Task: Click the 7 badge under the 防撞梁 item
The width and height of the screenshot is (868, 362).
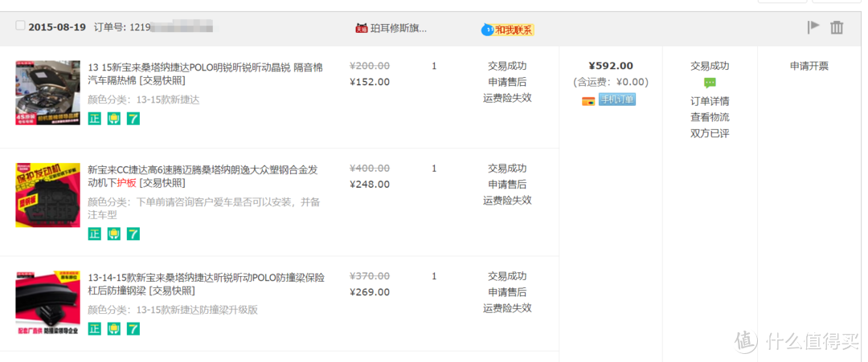Action: [133, 328]
